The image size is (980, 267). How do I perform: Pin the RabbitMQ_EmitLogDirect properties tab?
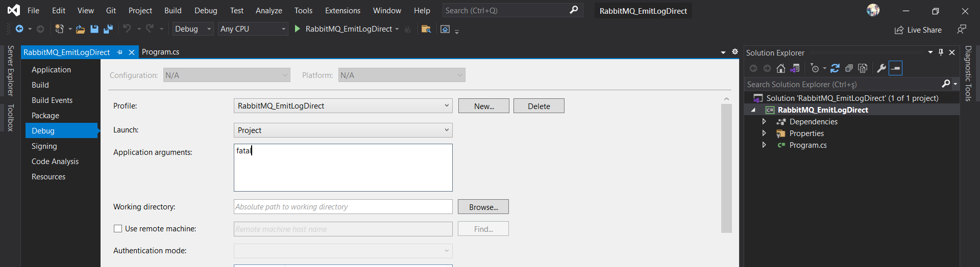coord(119,52)
